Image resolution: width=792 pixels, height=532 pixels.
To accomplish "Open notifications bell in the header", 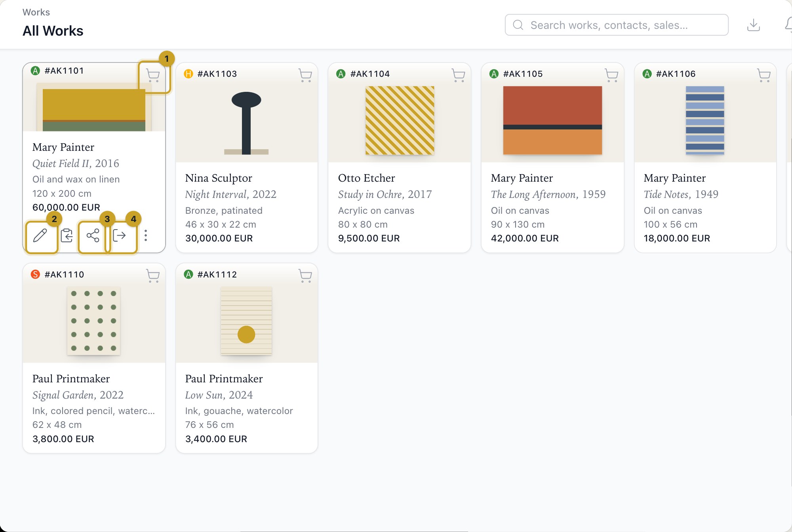I will [x=788, y=25].
